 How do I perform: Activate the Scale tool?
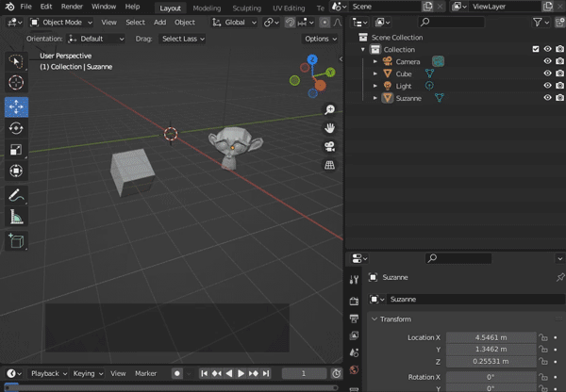[16, 150]
